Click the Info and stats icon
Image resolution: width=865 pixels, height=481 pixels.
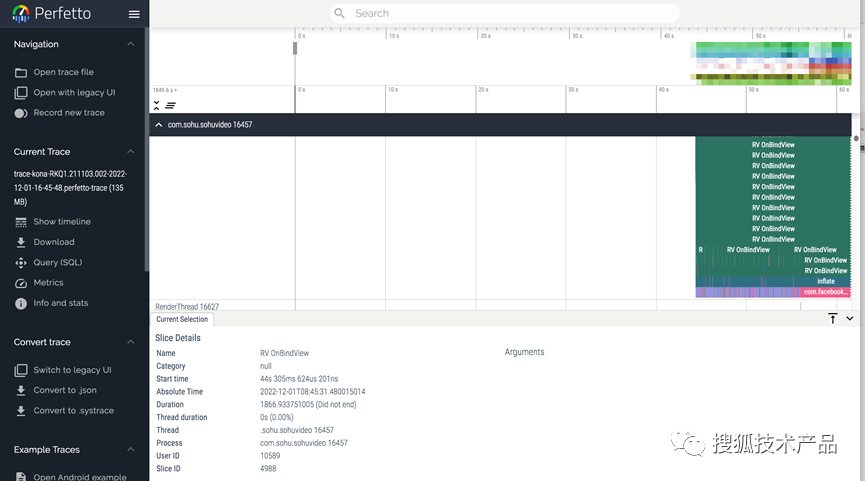coord(21,303)
